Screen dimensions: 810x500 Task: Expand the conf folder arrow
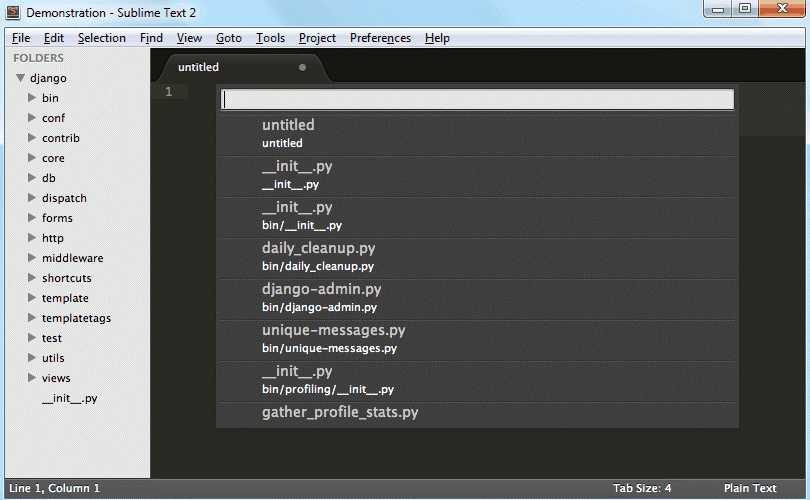[32, 118]
